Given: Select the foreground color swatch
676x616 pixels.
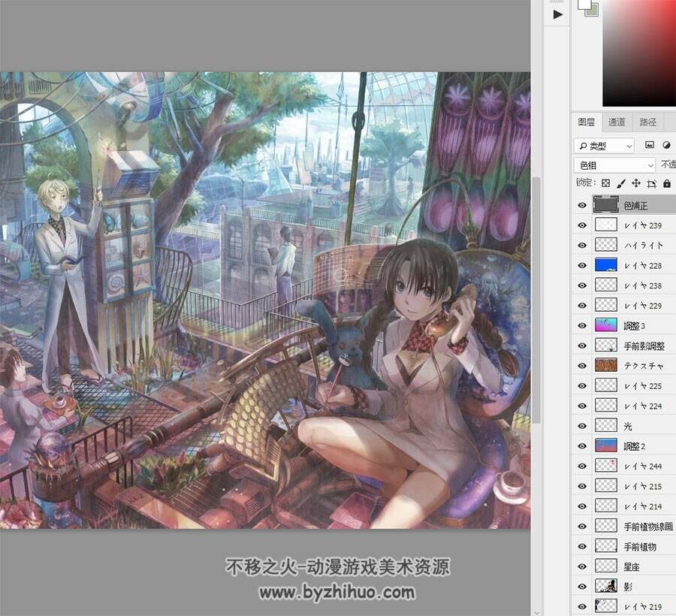Looking at the screenshot, I should [x=584, y=4].
